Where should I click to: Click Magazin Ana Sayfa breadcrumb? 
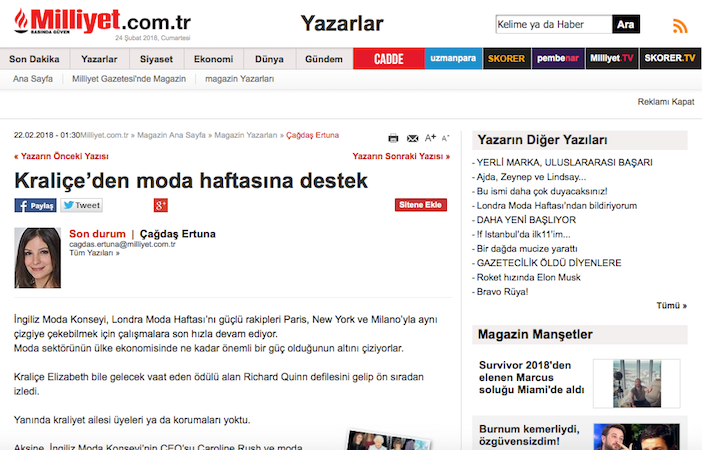[x=171, y=135]
